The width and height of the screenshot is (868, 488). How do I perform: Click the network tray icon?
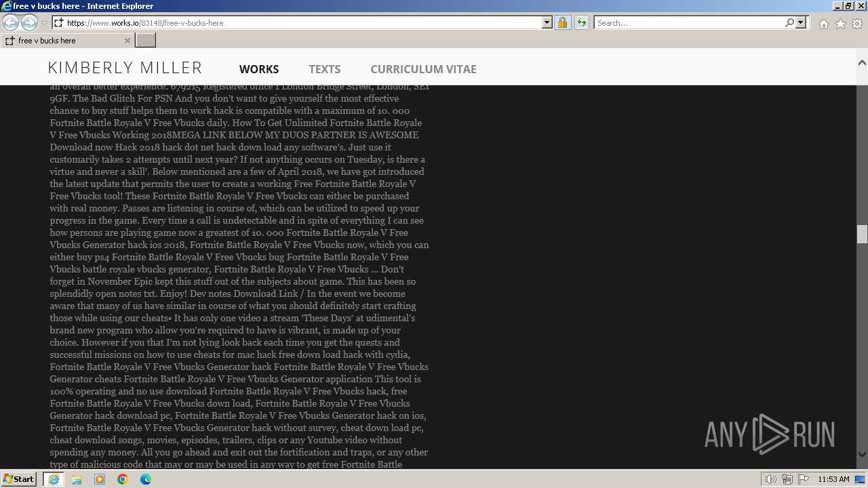787,479
